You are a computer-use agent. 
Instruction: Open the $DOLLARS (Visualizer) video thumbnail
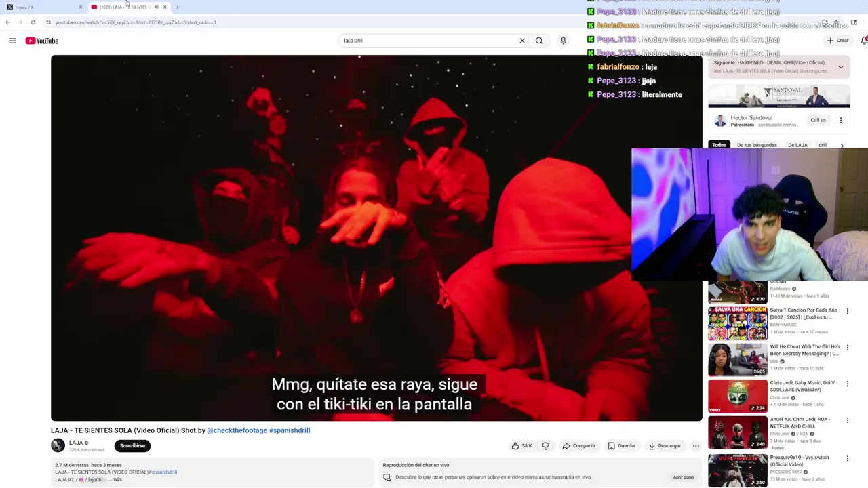(738, 396)
